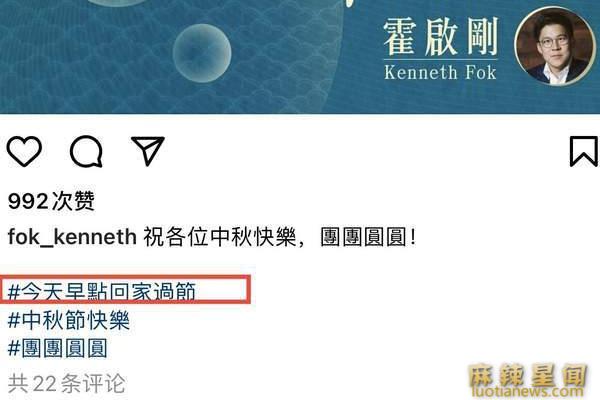View all 22 comments (共22条评论)
The image size is (600, 400).
pyautogui.click(x=67, y=383)
